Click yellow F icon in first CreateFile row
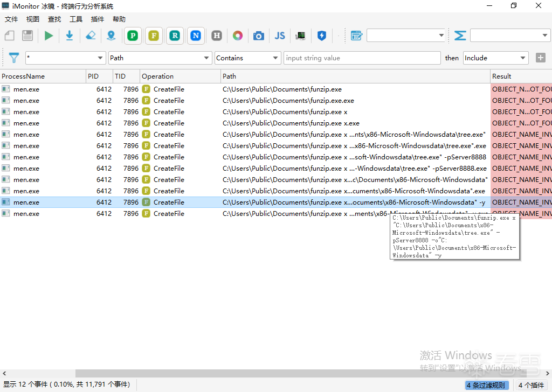 click(146, 89)
